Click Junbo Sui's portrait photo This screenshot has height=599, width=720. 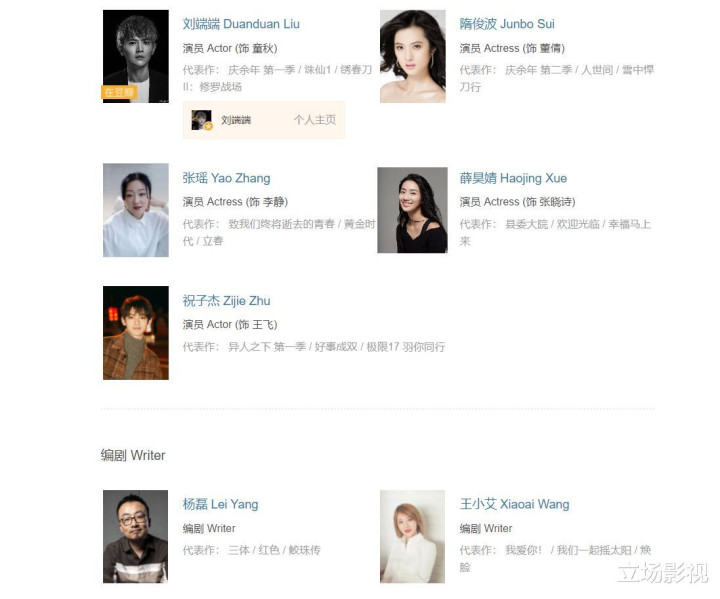click(412, 56)
